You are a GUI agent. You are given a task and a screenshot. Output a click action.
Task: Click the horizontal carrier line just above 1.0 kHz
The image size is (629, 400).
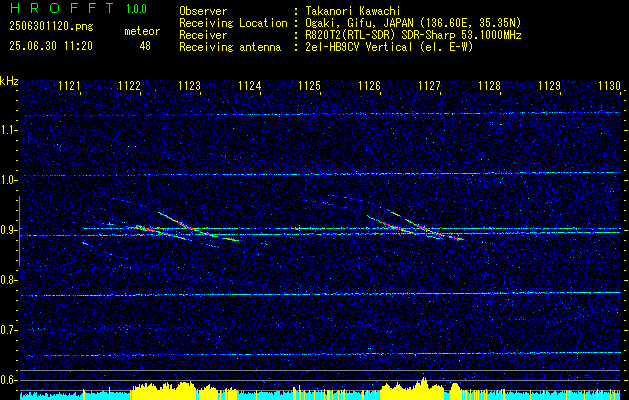(x=320, y=174)
